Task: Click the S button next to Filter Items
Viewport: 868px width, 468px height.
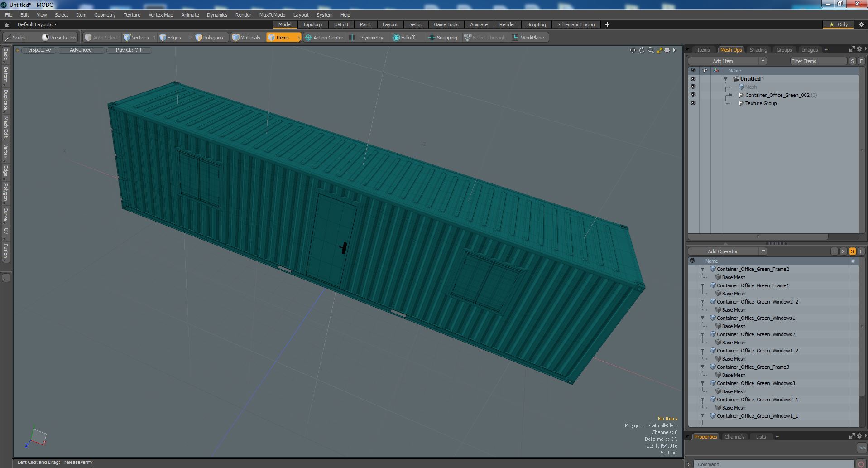Action: (852, 61)
